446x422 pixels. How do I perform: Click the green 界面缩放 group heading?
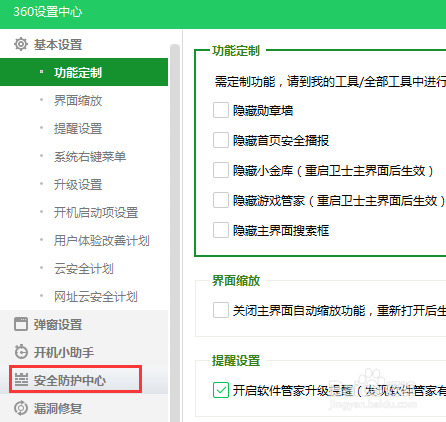click(236, 280)
